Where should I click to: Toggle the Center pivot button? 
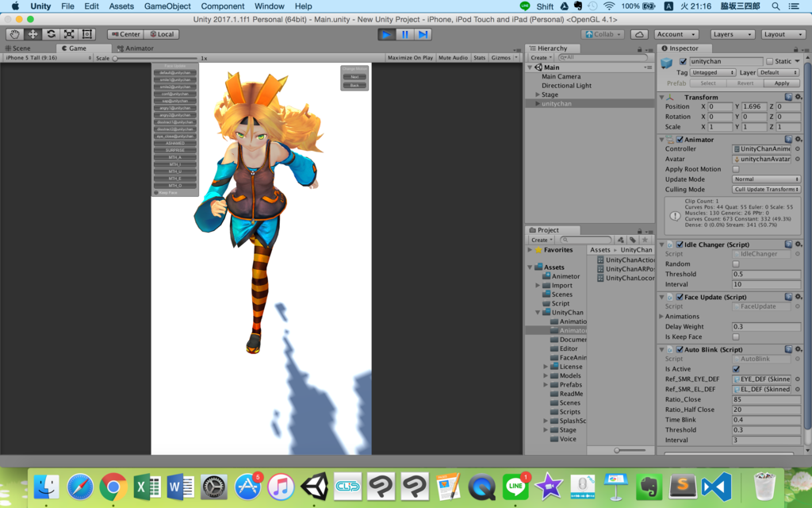(x=126, y=34)
